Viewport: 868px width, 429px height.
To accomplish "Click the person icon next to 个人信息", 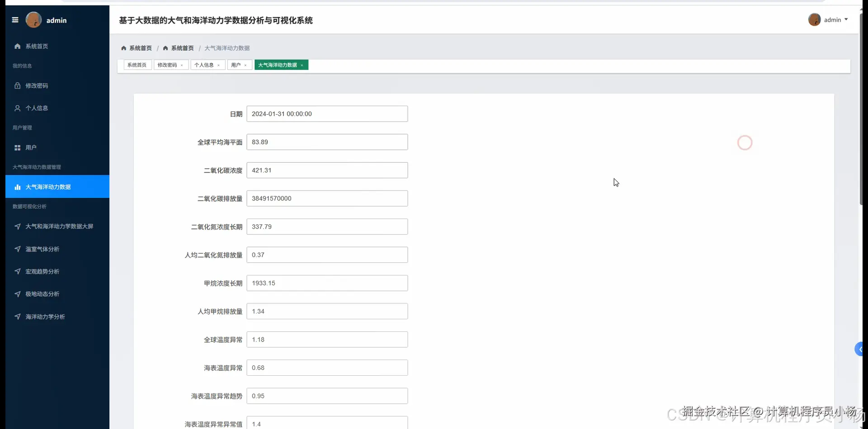I will click(17, 108).
